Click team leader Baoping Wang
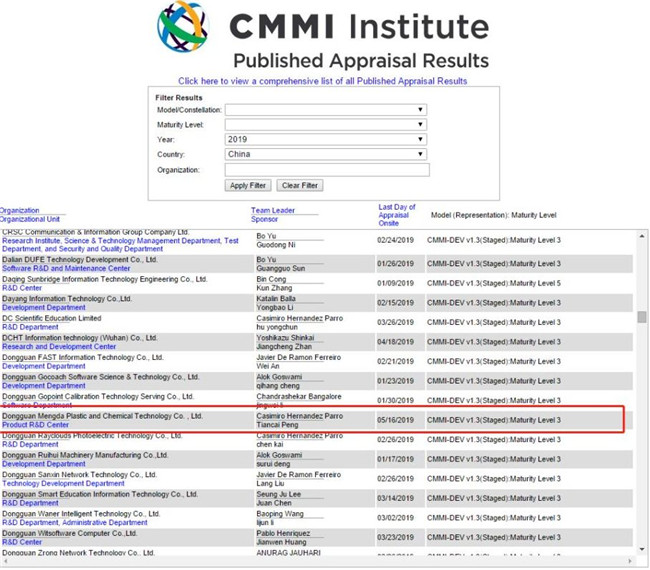650x570 pixels. [x=280, y=514]
